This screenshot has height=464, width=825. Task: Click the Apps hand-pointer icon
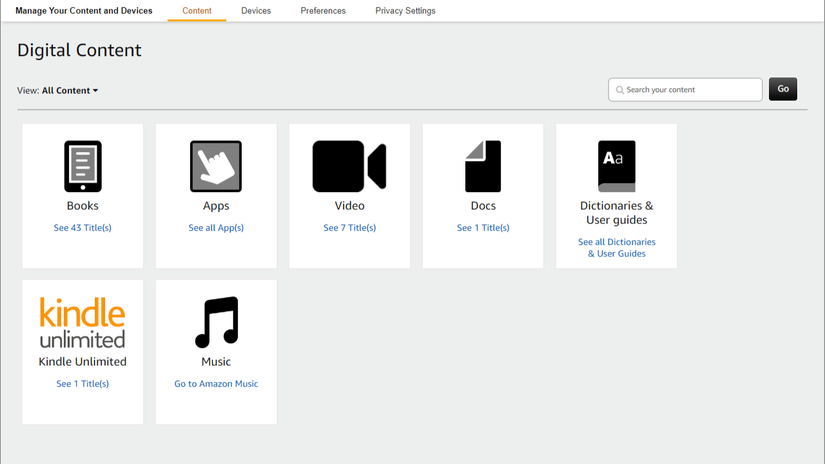[216, 166]
